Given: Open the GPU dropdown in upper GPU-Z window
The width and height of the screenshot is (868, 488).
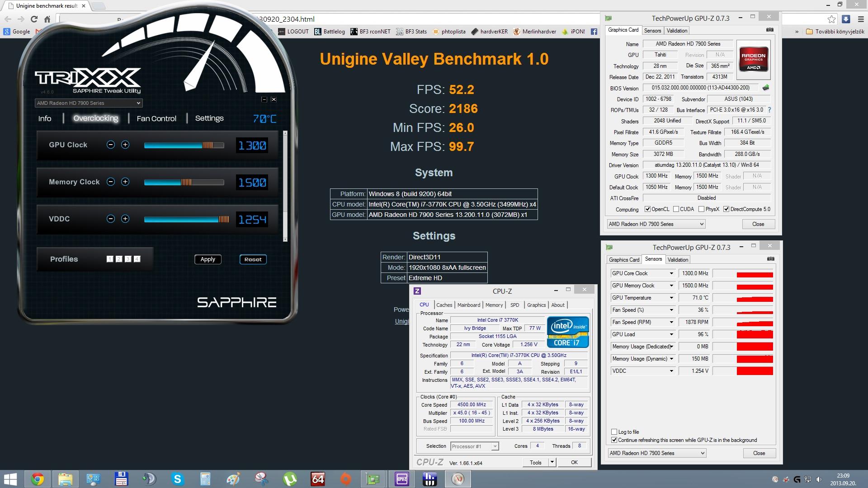Looking at the screenshot, I should [656, 224].
